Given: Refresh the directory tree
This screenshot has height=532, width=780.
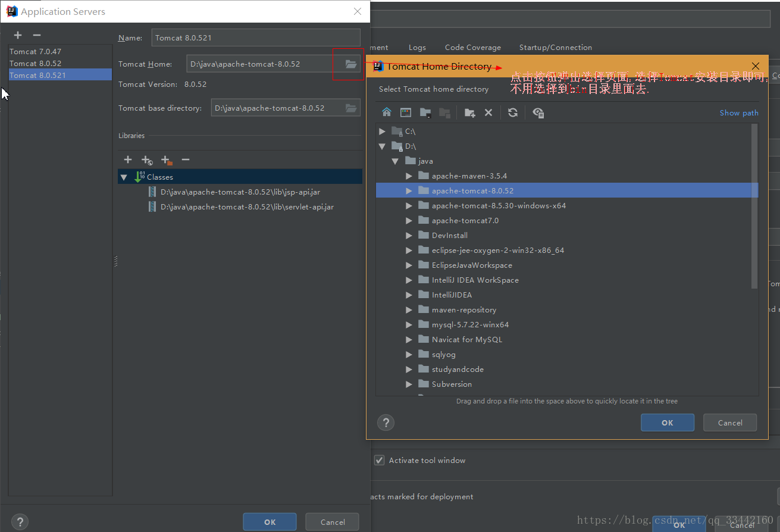Looking at the screenshot, I should pyautogui.click(x=513, y=112).
